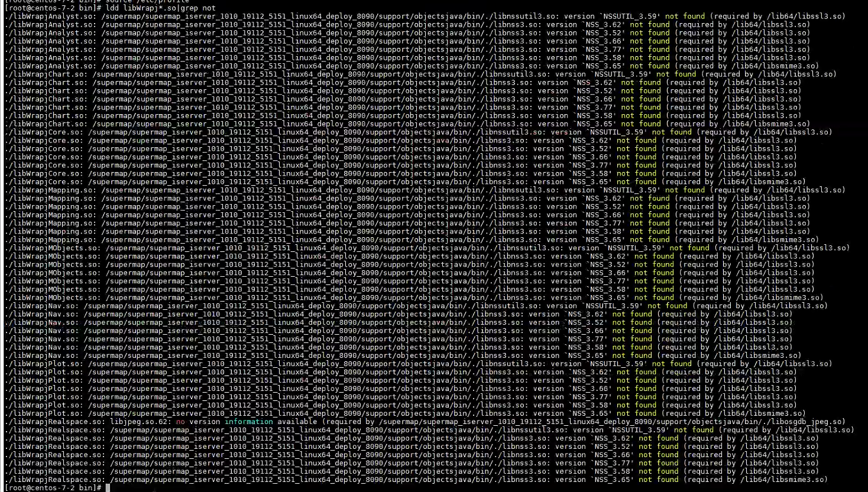The width and height of the screenshot is (868, 492).
Task: Click 'libjpeg.so.62:' in the libWrapjRealspace.so row
Action: point(141,422)
